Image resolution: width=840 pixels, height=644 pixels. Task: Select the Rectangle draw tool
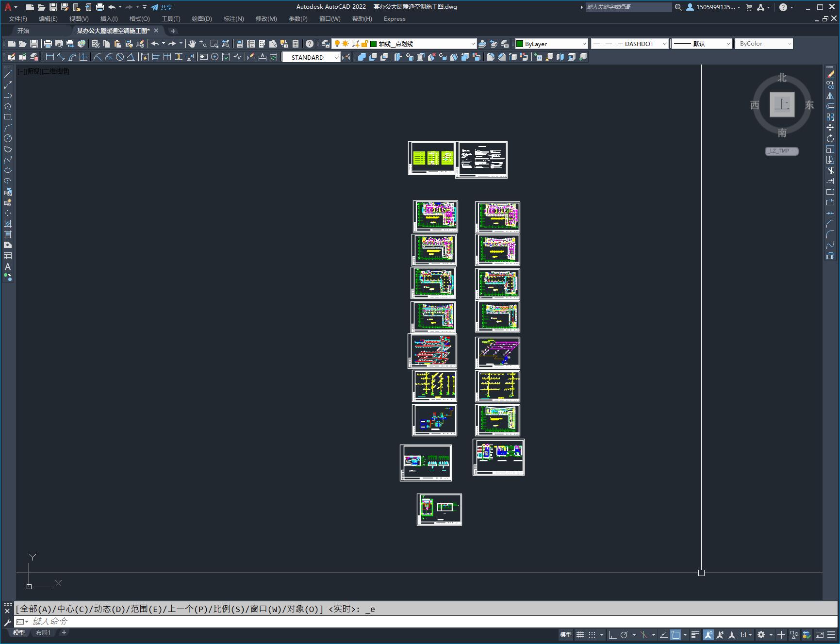[x=8, y=117]
